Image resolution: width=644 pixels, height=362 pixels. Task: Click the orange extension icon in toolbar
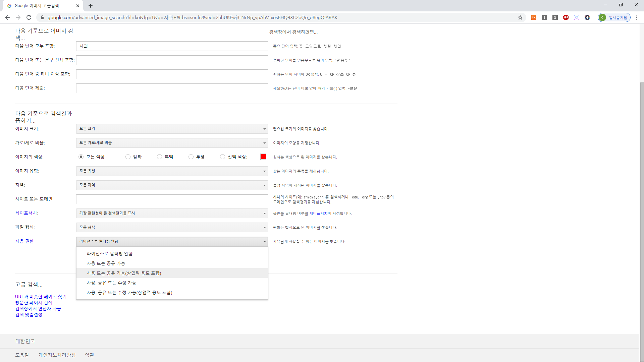tap(534, 17)
